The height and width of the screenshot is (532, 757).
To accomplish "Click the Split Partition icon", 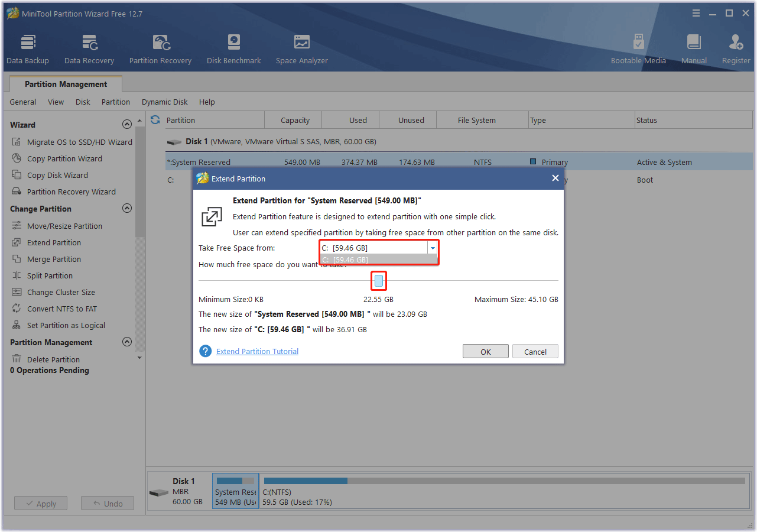I will [17, 275].
